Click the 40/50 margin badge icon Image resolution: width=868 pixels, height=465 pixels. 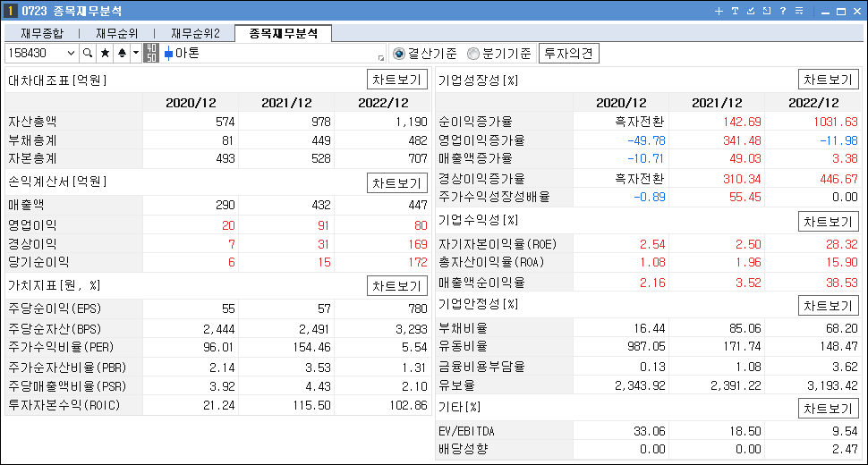(x=150, y=53)
